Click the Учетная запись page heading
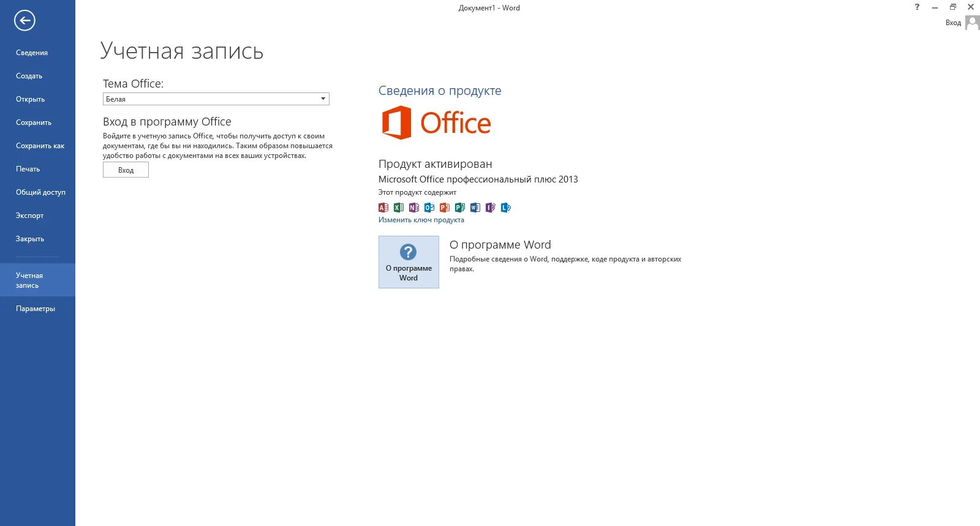The height and width of the screenshot is (526, 980). 182,51
